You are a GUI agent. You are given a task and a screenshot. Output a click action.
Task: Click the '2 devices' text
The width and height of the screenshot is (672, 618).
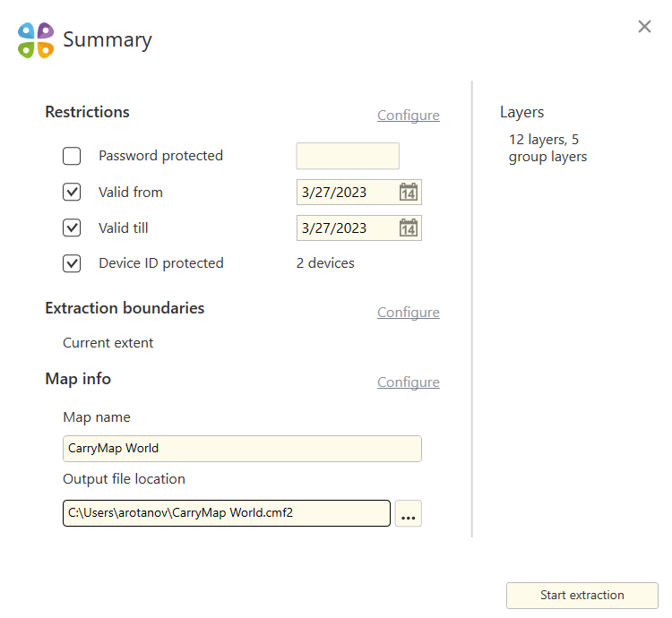click(325, 263)
